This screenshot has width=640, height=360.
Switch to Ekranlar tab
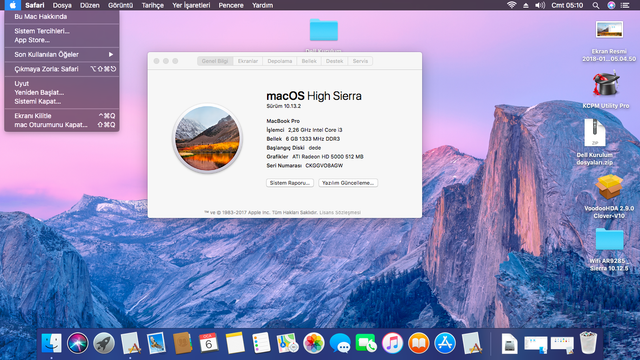[248, 61]
